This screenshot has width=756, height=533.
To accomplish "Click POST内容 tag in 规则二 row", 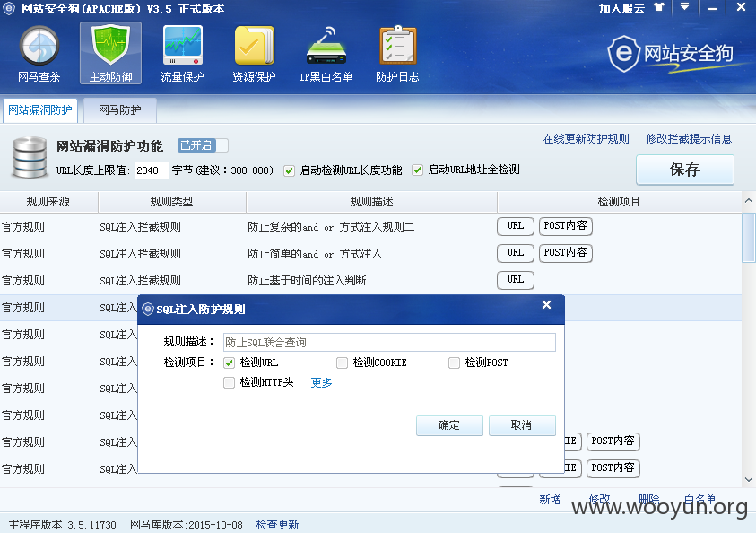I will [566, 226].
